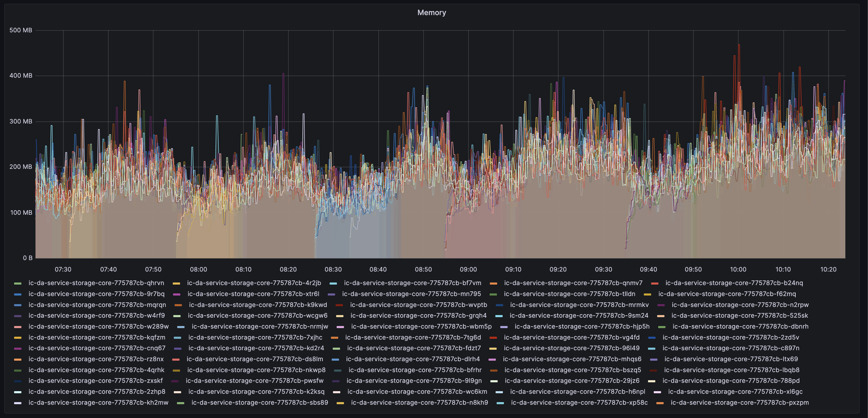
Task: Hide the series ic-da-service-storage-core-775787cb-mqrqn
Action: pos(97,305)
